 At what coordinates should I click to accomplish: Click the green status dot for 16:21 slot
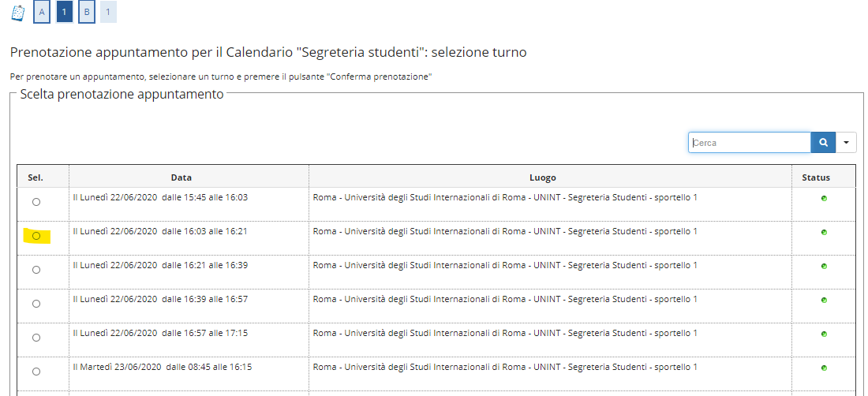824,266
